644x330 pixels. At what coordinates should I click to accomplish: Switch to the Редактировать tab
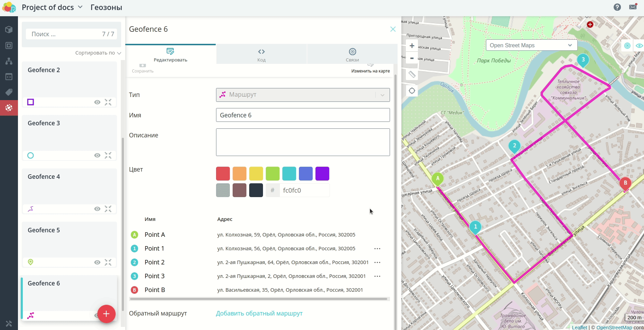[170, 55]
